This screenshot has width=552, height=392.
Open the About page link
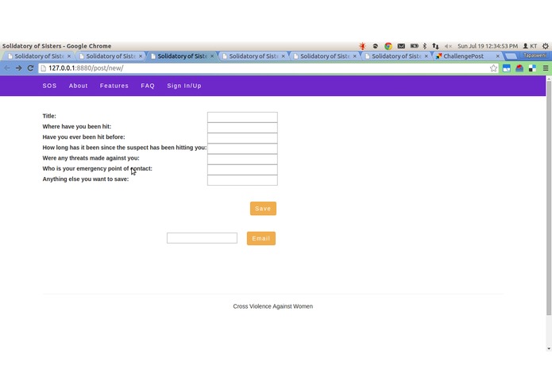(x=78, y=86)
